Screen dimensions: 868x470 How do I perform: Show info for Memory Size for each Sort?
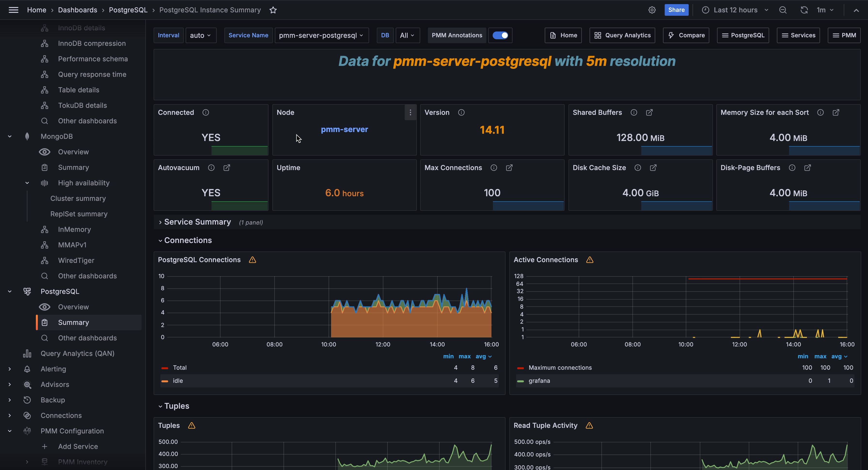(x=821, y=112)
